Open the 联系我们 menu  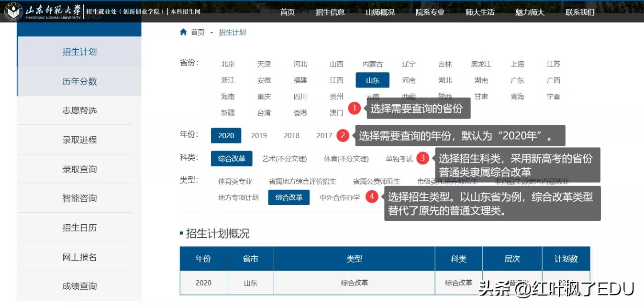(579, 12)
